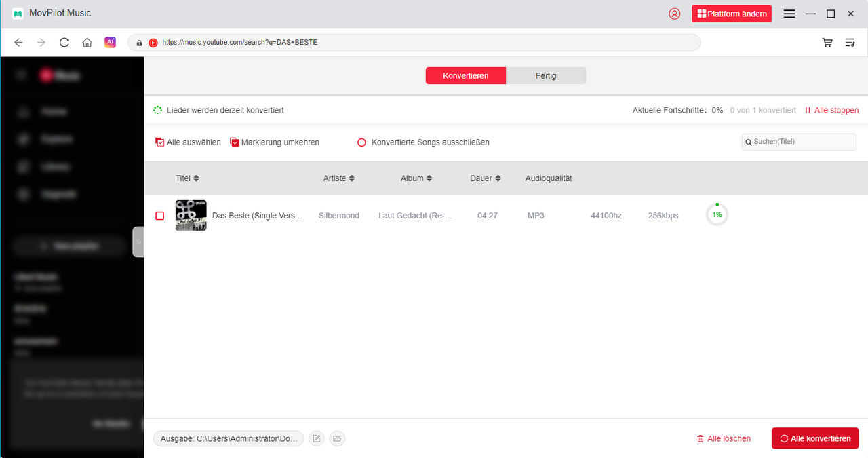The height and width of the screenshot is (458, 868).
Task: Open the shopping cart icon
Action: tap(827, 42)
